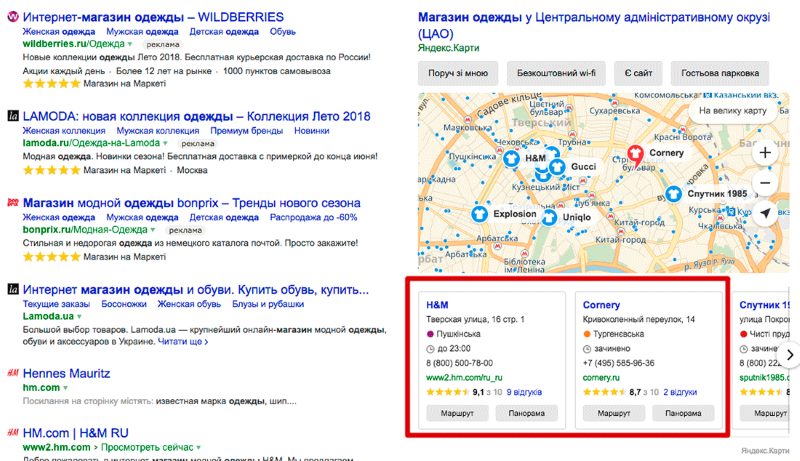Open 9 відгуків reviews link
The image size is (800, 461).
524,392
